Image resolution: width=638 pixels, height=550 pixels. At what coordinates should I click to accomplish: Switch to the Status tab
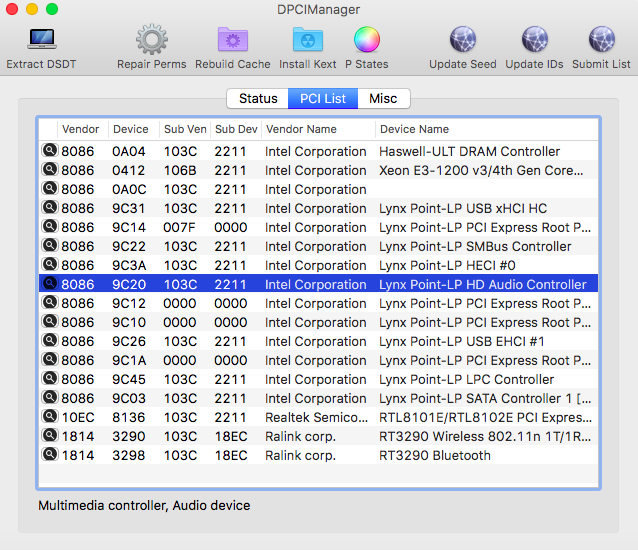pos(257,99)
